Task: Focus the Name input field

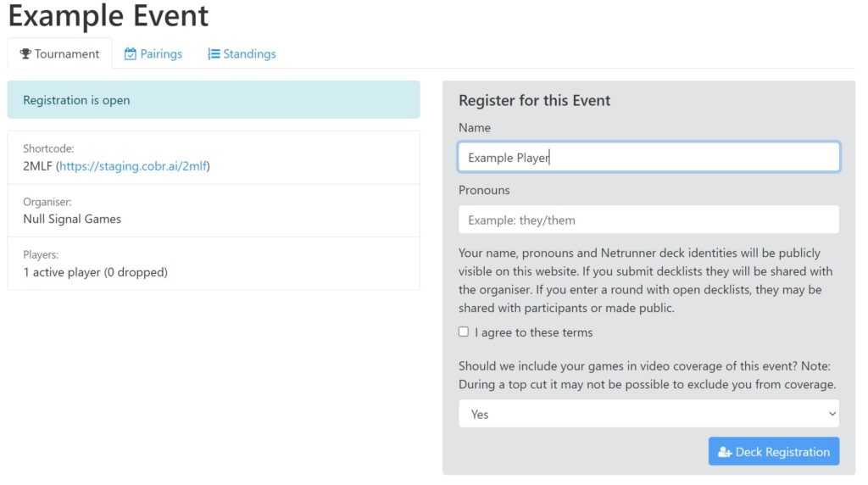Action: pyautogui.click(x=648, y=157)
